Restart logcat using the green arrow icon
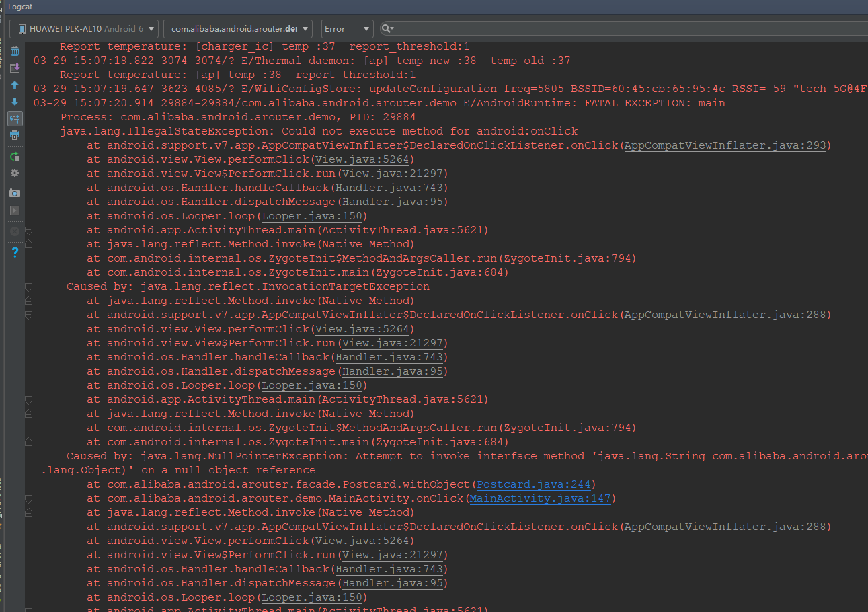This screenshot has height=612, width=868. point(15,157)
